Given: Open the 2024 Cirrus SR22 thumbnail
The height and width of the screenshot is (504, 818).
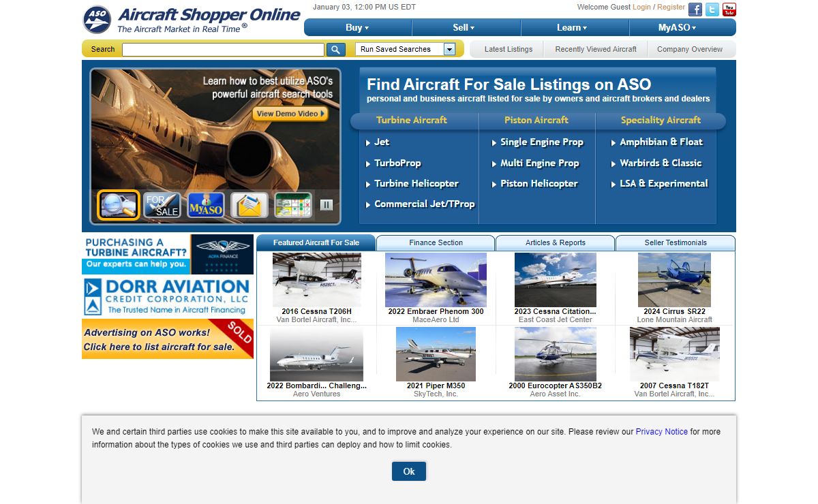Looking at the screenshot, I should tap(674, 280).
